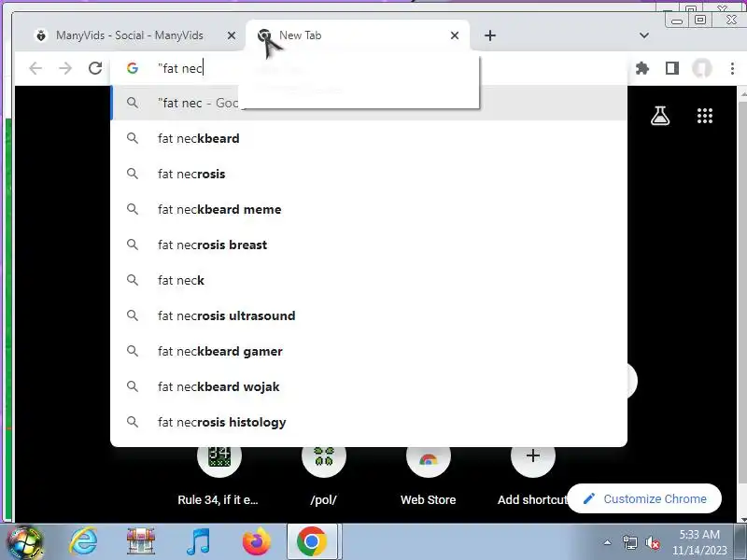Screen dimensions: 747x560
Task: Select the 'fat neck' suggestion
Action: tap(369, 281)
